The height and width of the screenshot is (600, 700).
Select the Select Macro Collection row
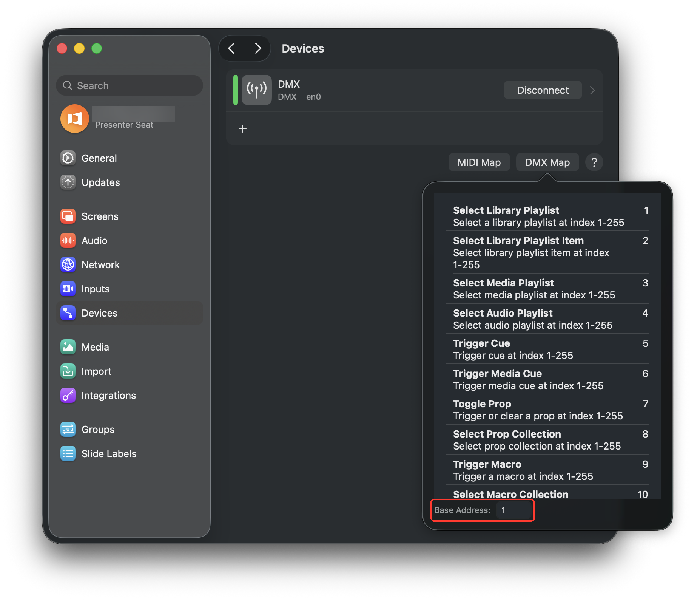[x=547, y=493]
